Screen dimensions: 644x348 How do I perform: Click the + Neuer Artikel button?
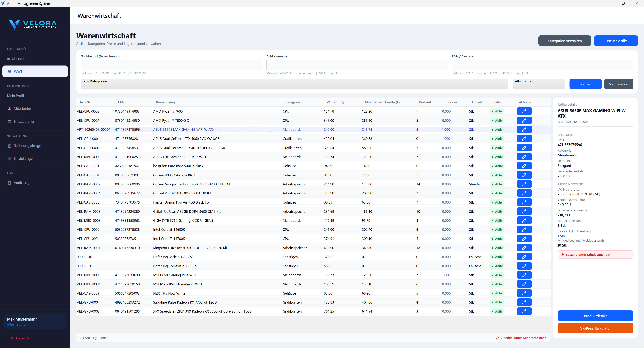click(x=616, y=41)
